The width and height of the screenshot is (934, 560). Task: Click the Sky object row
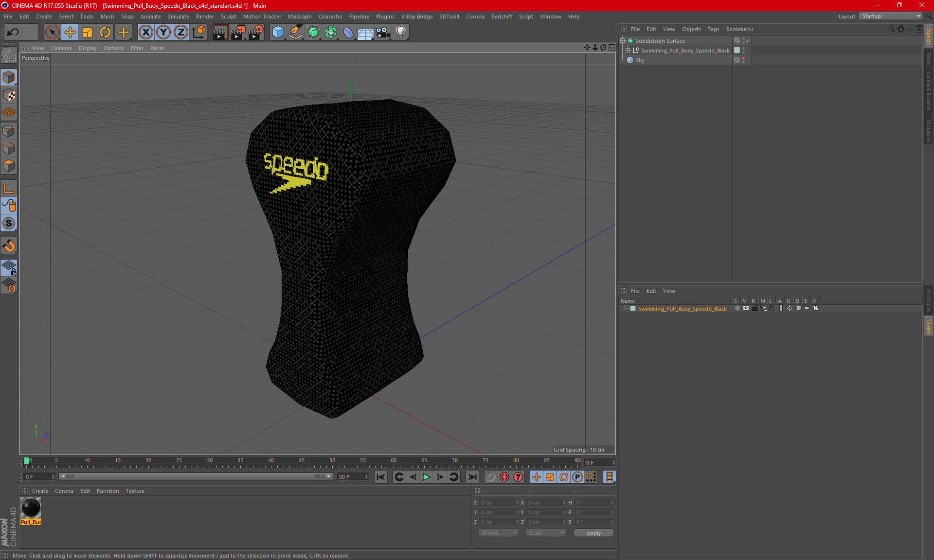[x=676, y=60]
